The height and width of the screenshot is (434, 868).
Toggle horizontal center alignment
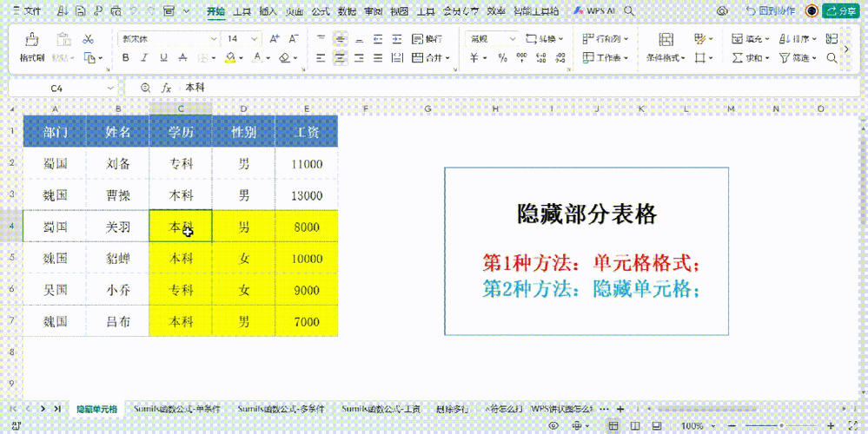(340, 57)
